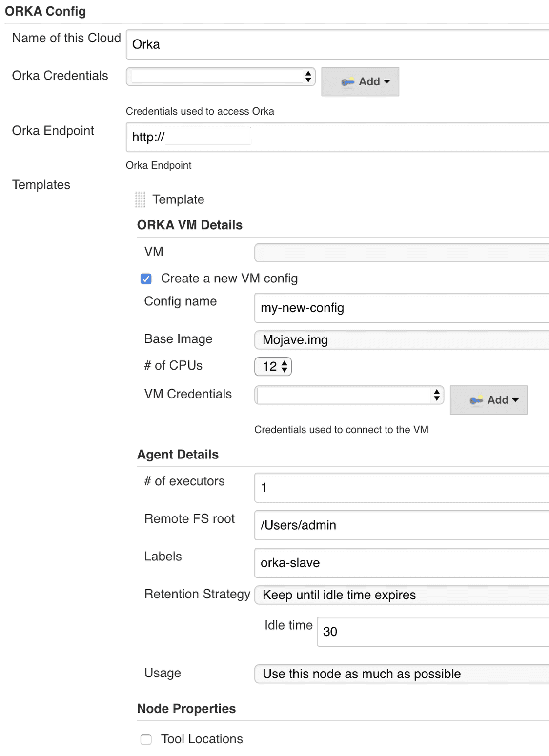Click the stepper arrows on the Orka Credentials selector

click(x=308, y=76)
